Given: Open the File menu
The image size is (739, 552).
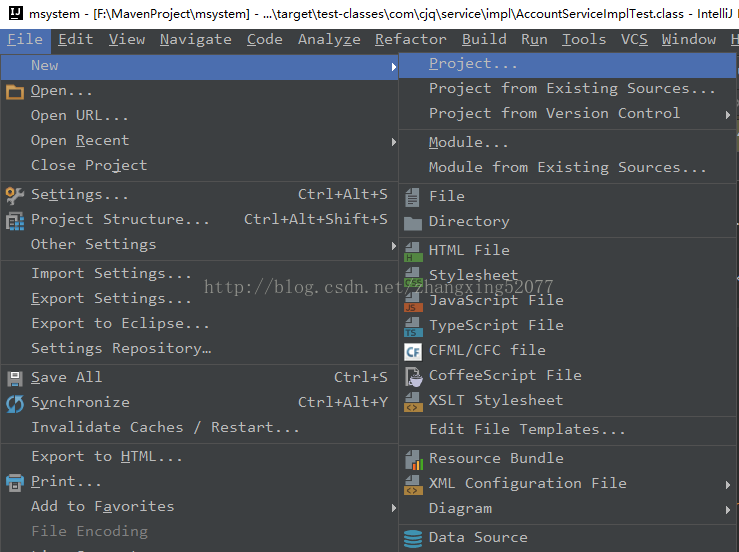Looking at the screenshot, I should point(25,40).
